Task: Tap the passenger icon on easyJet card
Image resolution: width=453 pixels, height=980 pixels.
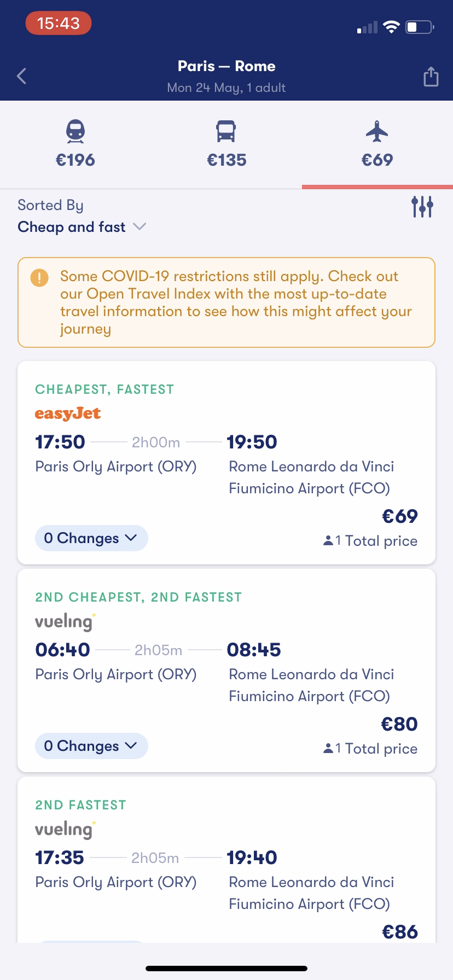Action: click(x=328, y=541)
